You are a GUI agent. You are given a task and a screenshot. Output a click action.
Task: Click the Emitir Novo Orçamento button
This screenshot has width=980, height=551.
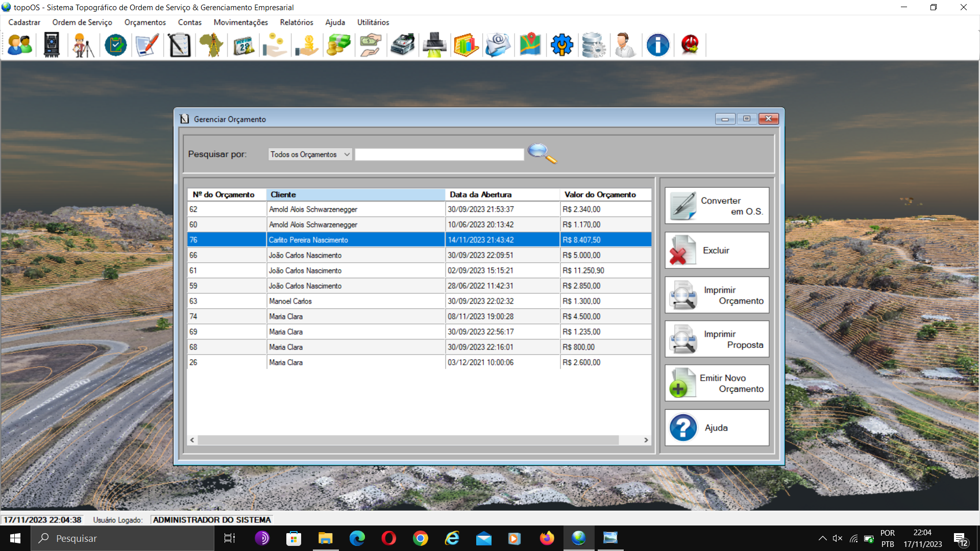click(717, 383)
